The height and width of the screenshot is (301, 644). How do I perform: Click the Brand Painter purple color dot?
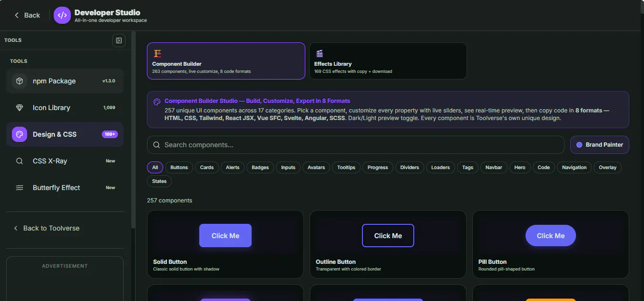(x=579, y=145)
